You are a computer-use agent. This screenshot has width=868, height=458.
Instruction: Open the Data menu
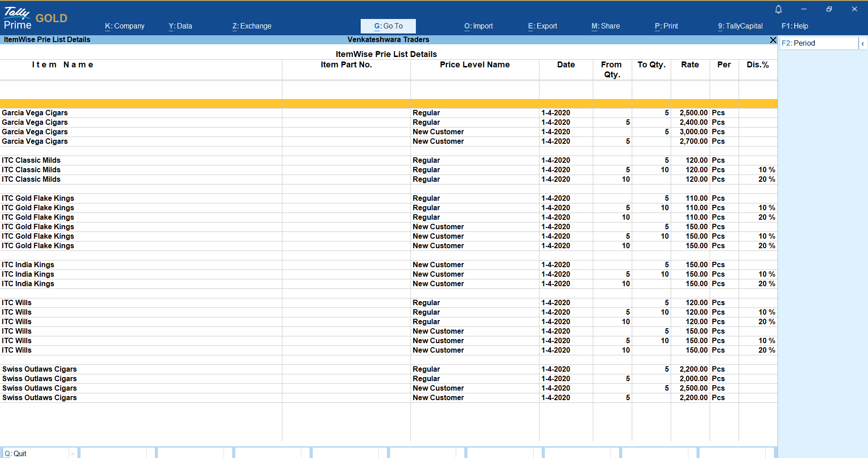coord(180,26)
